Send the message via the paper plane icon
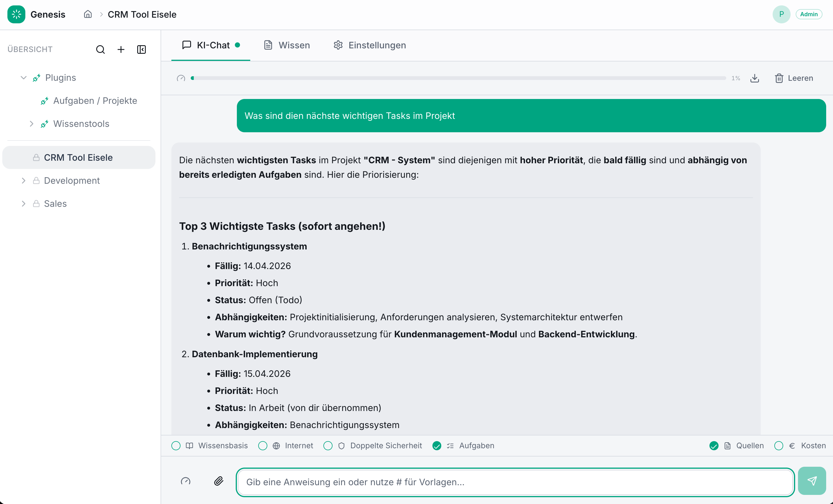Viewport: 833px width, 504px height. point(812,481)
